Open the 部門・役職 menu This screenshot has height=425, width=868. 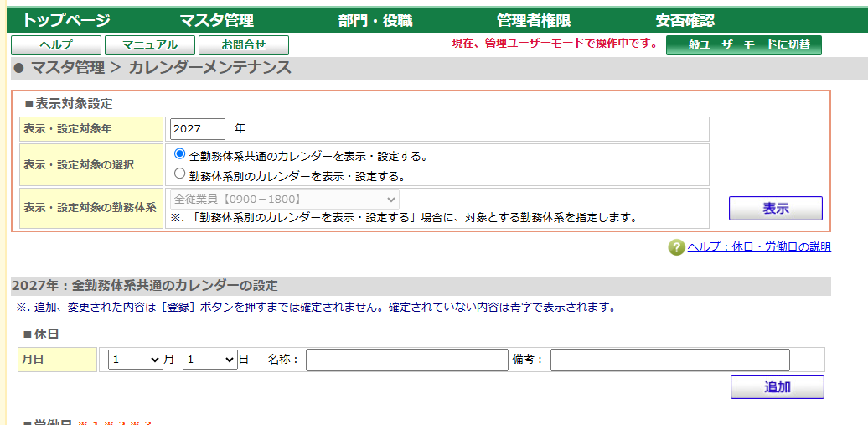(375, 21)
